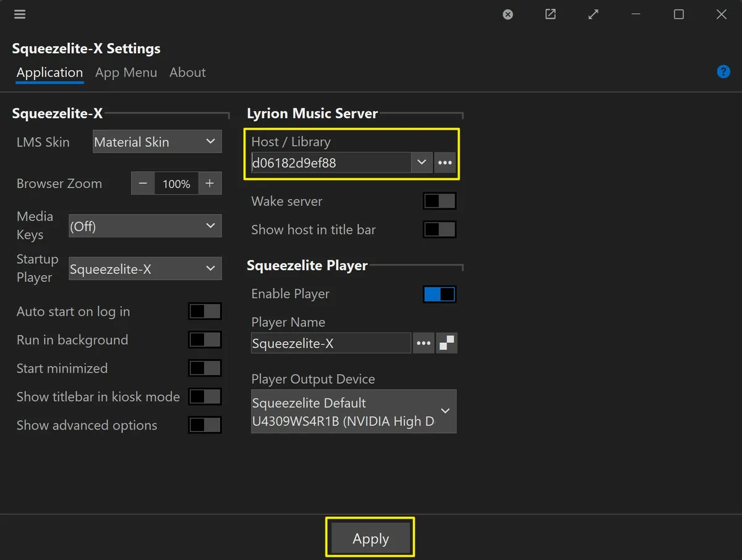Viewport: 742px width, 560px height.
Task: Switch to App Menu tab
Action: point(126,72)
